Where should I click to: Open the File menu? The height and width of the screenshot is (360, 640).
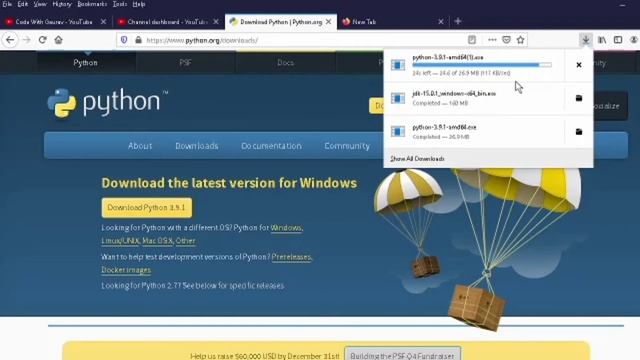pos(7,4)
